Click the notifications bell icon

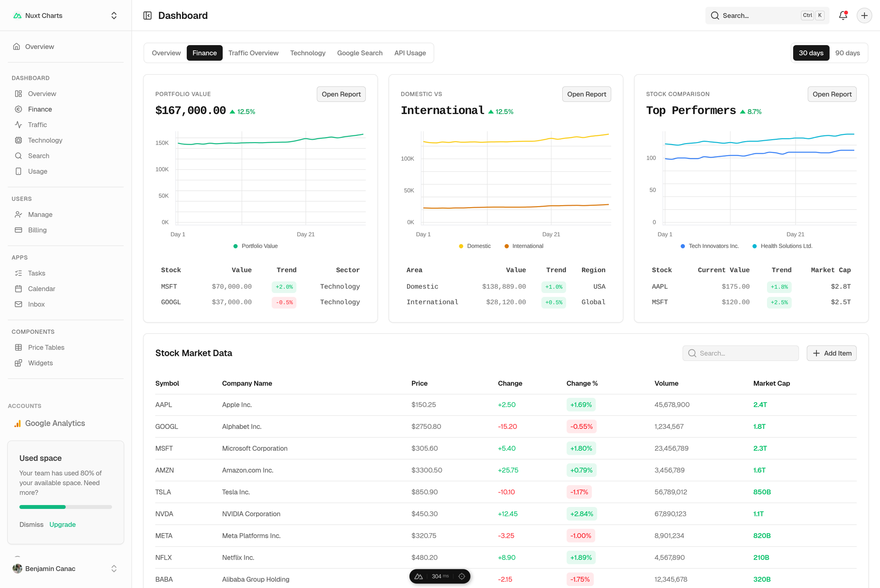tap(843, 16)
